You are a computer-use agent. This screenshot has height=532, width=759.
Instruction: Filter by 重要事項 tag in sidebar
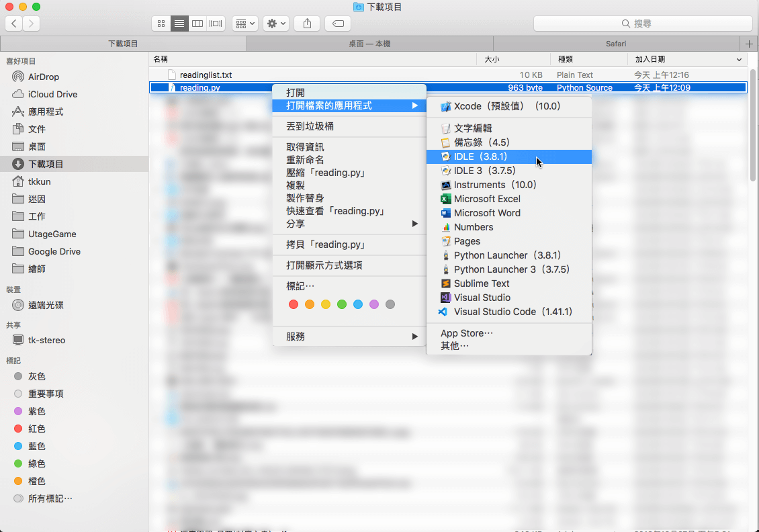pos(46,394)
